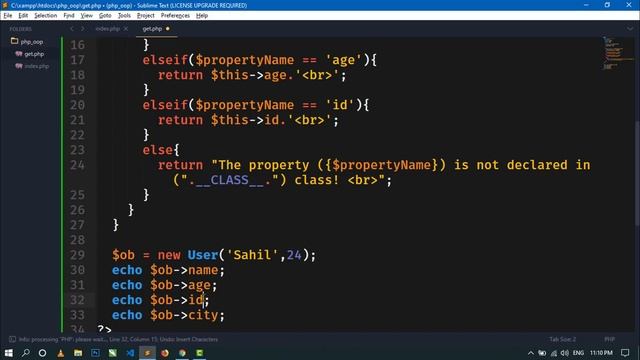This screenshot has width=640, height=360.
Task: Open the File menu
Action: click(8, 16)
